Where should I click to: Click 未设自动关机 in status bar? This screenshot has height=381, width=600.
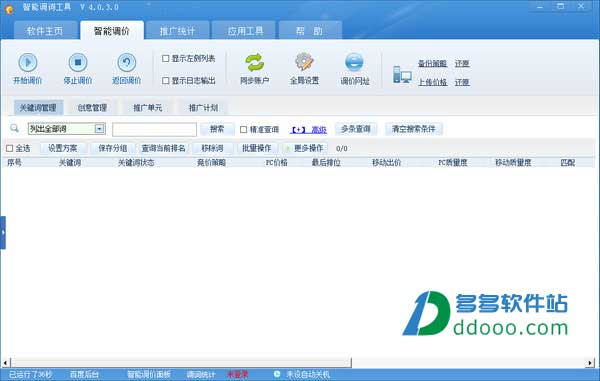[308, 374]
